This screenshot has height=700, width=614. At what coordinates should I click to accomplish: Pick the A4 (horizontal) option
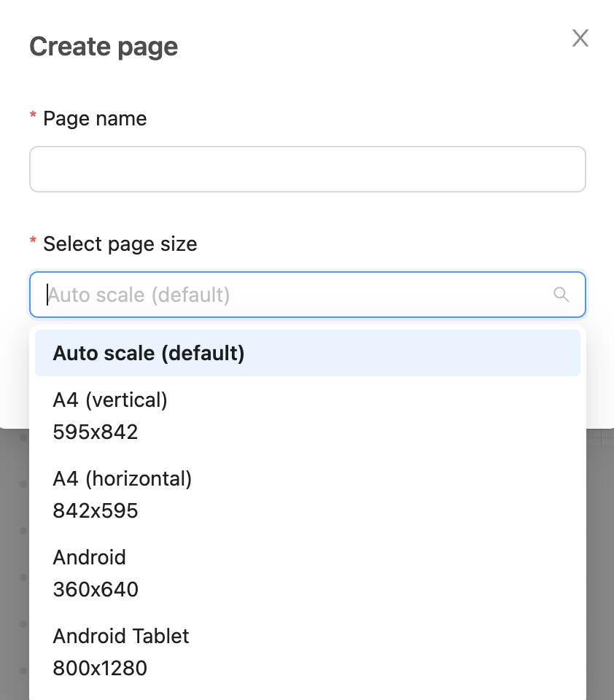pyautogui.click(x=122, y=478)
